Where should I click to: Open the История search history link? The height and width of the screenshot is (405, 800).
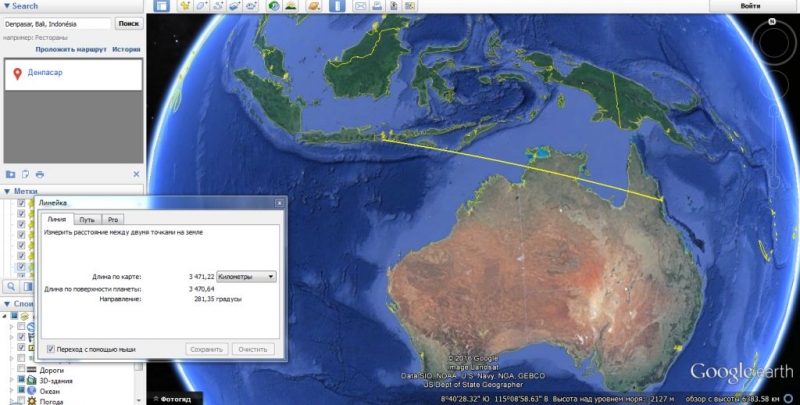[126, 49]
